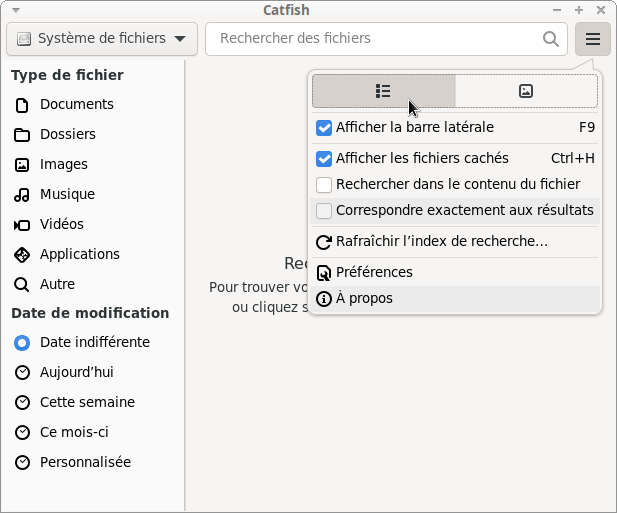Click Rafraîchir l'index de recherche
Image resolution: width=617 pixels, height=513 pixels.
point(441,241)
